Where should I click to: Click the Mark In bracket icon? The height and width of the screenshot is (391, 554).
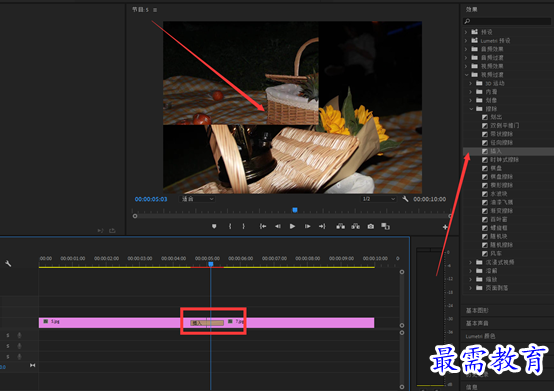click(x=230, y=226)
